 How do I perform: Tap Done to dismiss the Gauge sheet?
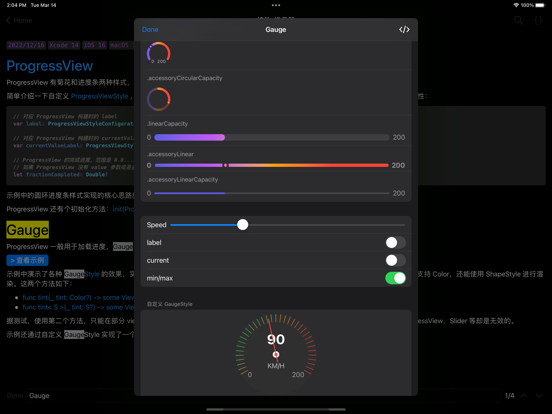coord(150,30)
